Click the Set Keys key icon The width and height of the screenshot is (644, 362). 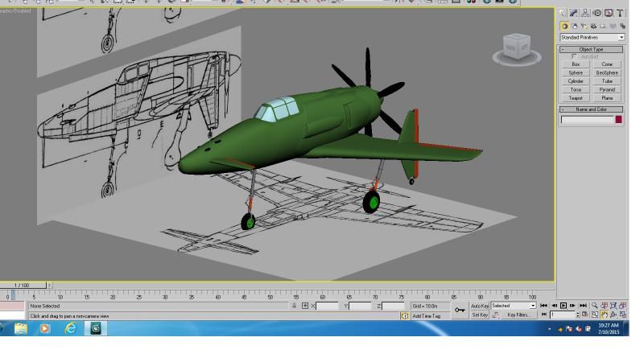460,310
